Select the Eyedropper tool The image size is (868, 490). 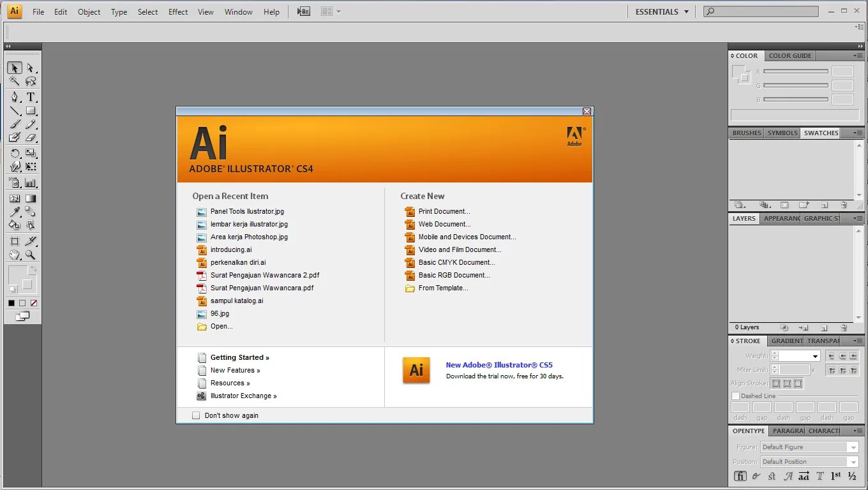(x=15, y=212)
